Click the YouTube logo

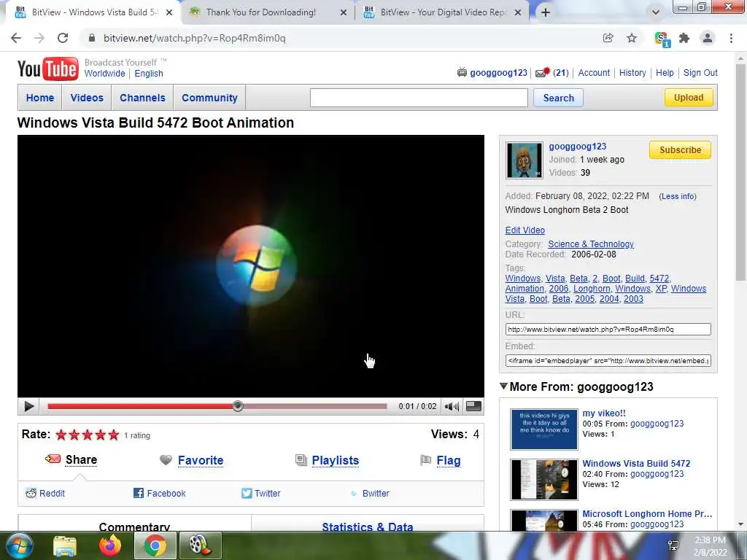tap(47, 69)
